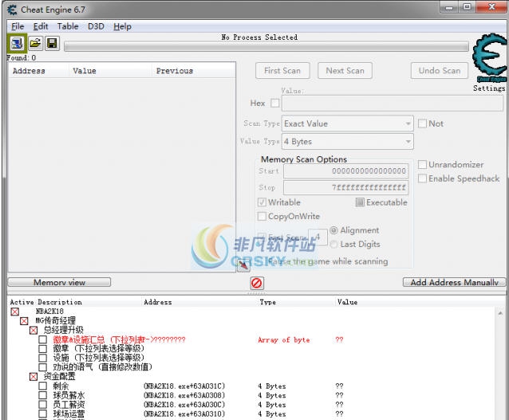Save the cheat table floppy icon

[x=52, y=43]
